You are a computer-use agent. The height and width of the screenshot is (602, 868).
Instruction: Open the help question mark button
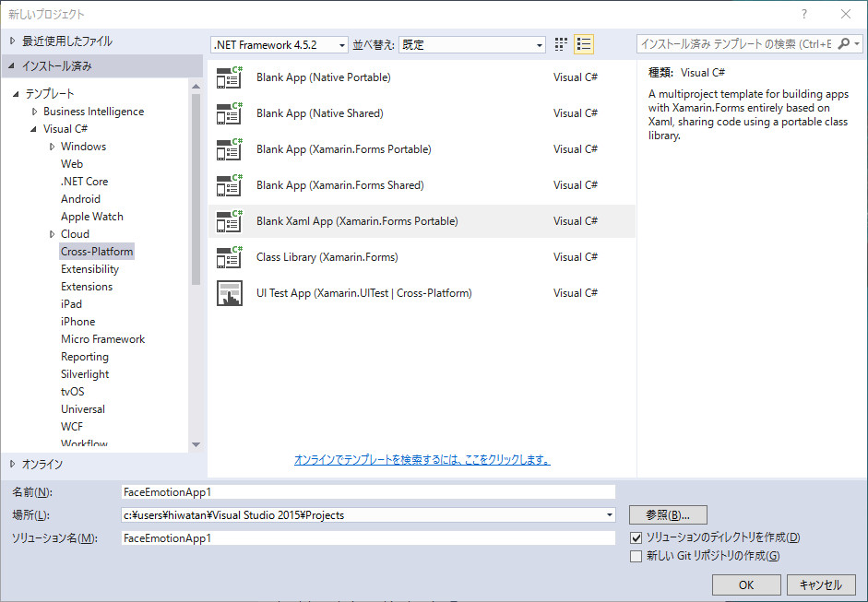804,15
